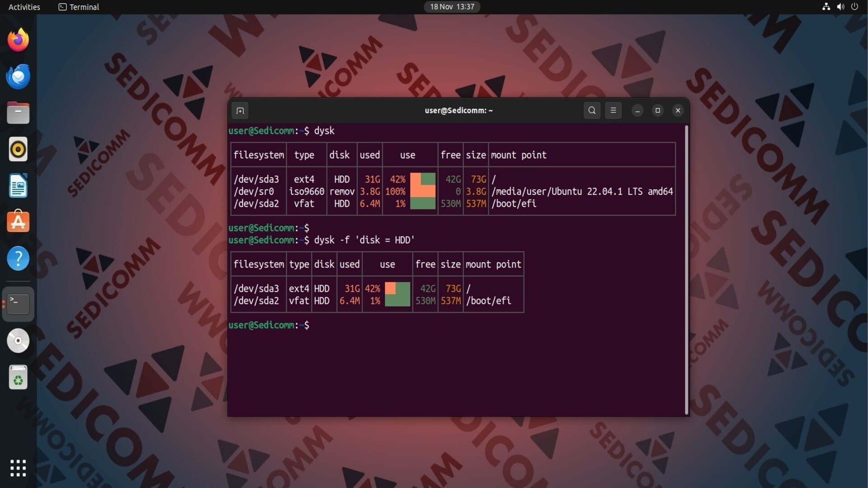Viewport: 868px width, 488px height.
Task: Launch Thunderbird mail from the dock
Action: tap(18, 76)
